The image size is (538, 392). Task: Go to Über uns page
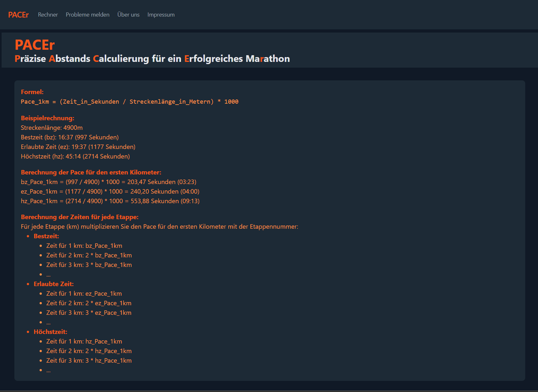(x=128, y=15)
